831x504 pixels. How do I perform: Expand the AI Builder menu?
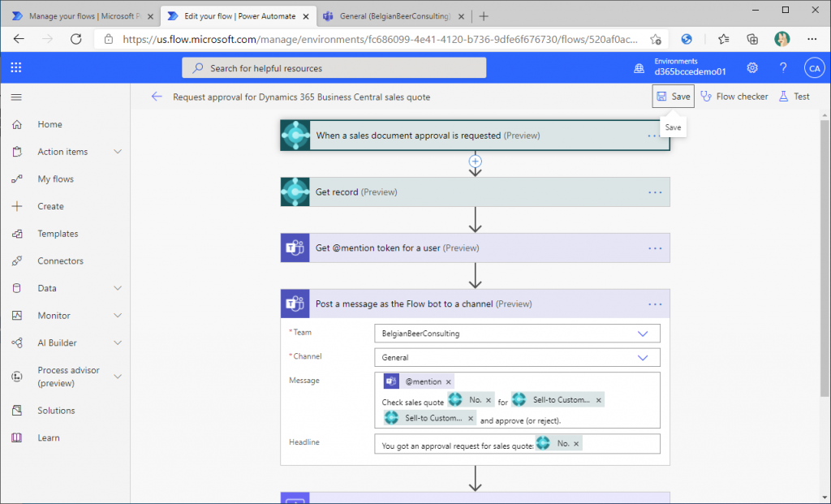pyautogui.click(x=118, y=342)
